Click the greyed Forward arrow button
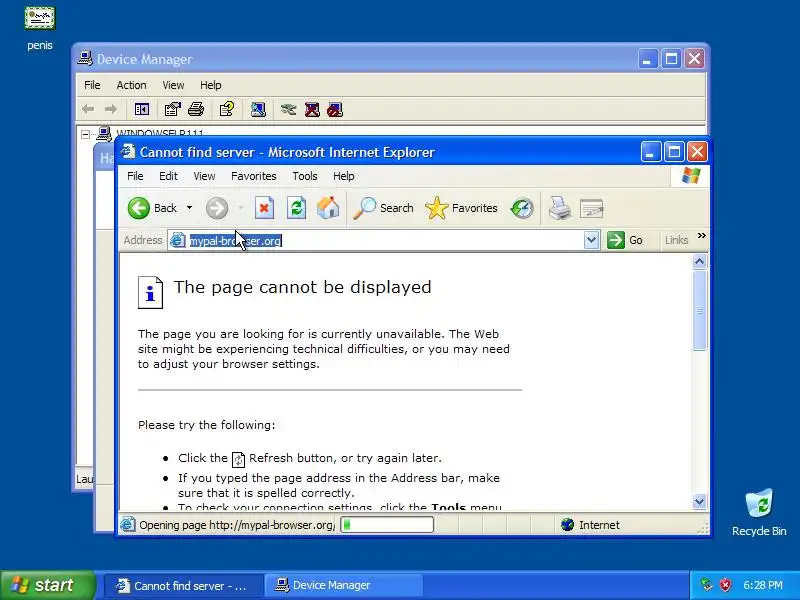 point(217,208)
